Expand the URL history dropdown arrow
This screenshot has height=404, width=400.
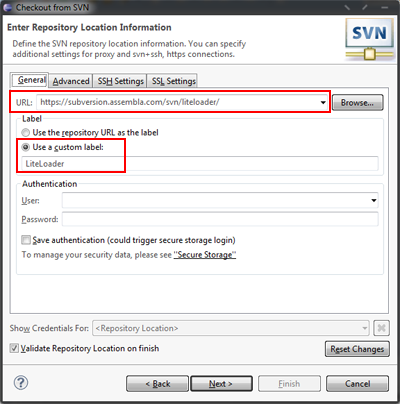coord(323,102)
